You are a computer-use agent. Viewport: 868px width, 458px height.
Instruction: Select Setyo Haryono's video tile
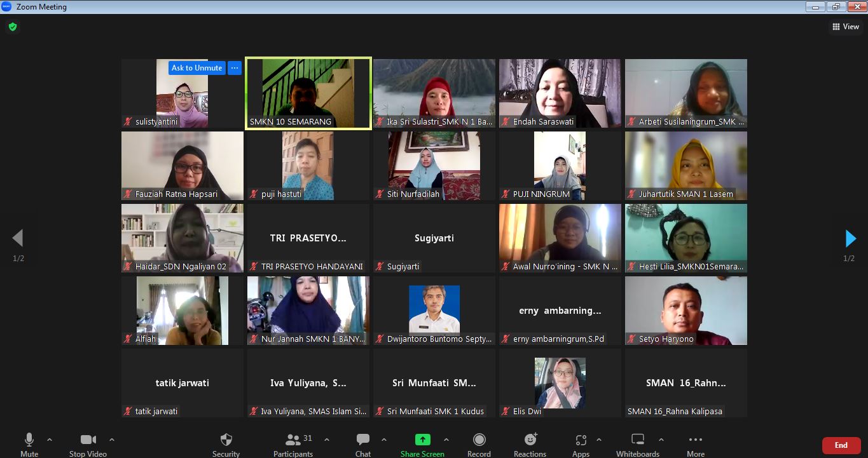[685, 311]
